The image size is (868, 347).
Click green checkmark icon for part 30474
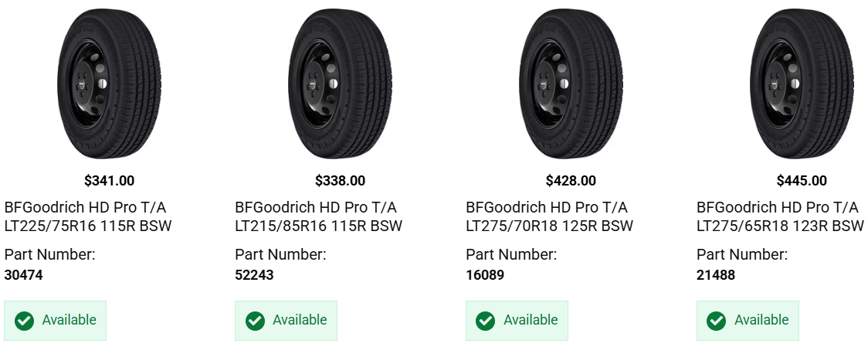(24, 321)
